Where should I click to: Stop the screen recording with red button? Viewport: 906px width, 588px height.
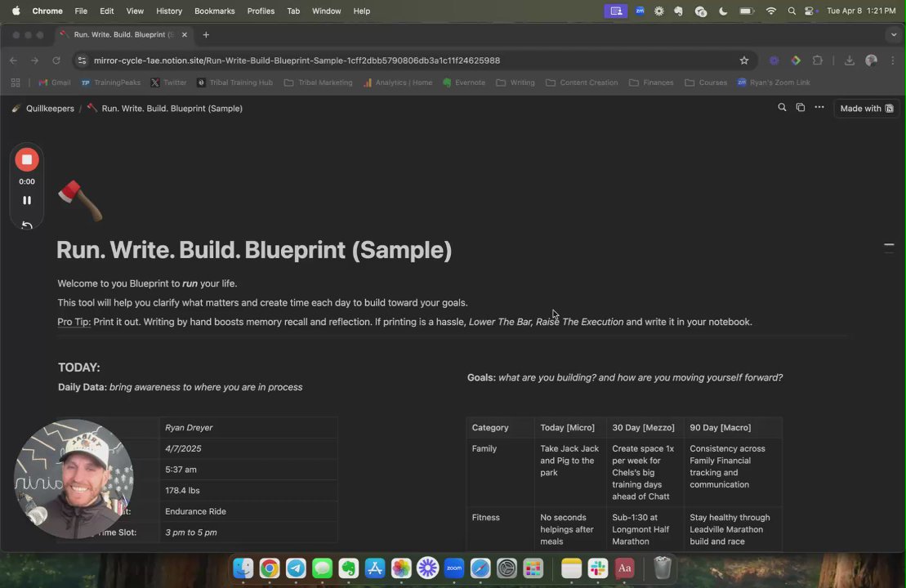[x=27, y=160]
